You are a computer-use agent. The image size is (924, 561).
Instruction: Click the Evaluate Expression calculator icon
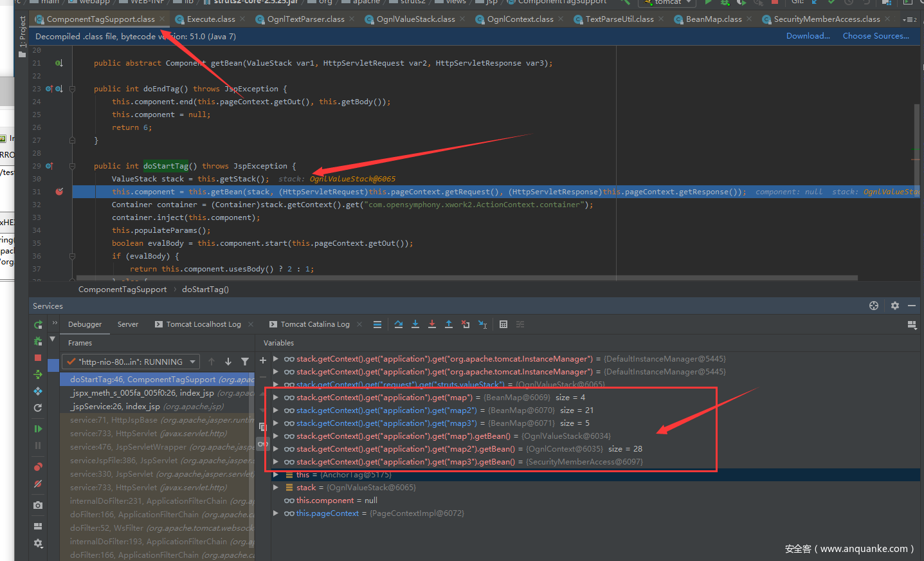503,324
